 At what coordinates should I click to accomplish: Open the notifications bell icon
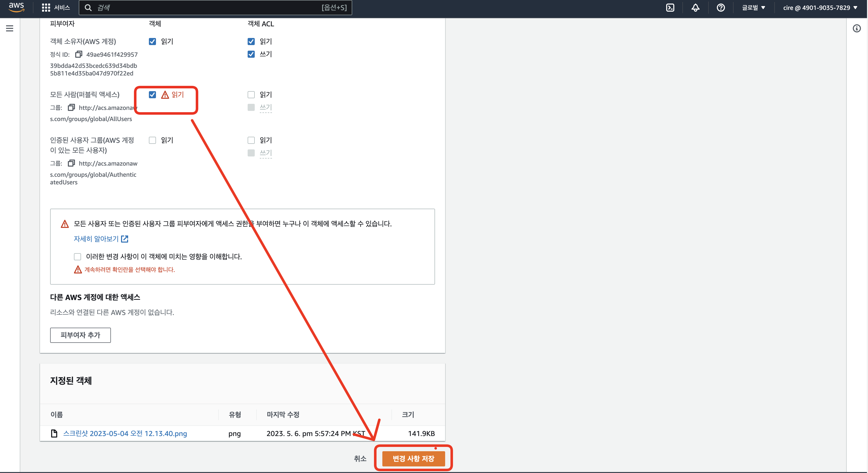[x=695, y=8]
